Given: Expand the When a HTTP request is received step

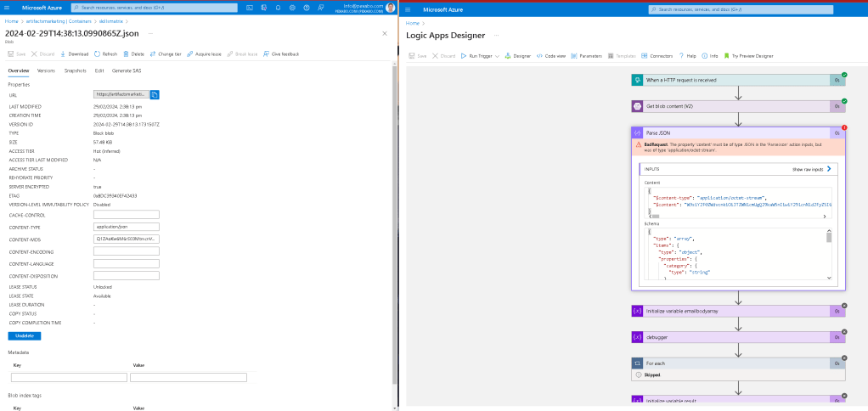Looking at the screenshot, I should [x=738, y=80].
